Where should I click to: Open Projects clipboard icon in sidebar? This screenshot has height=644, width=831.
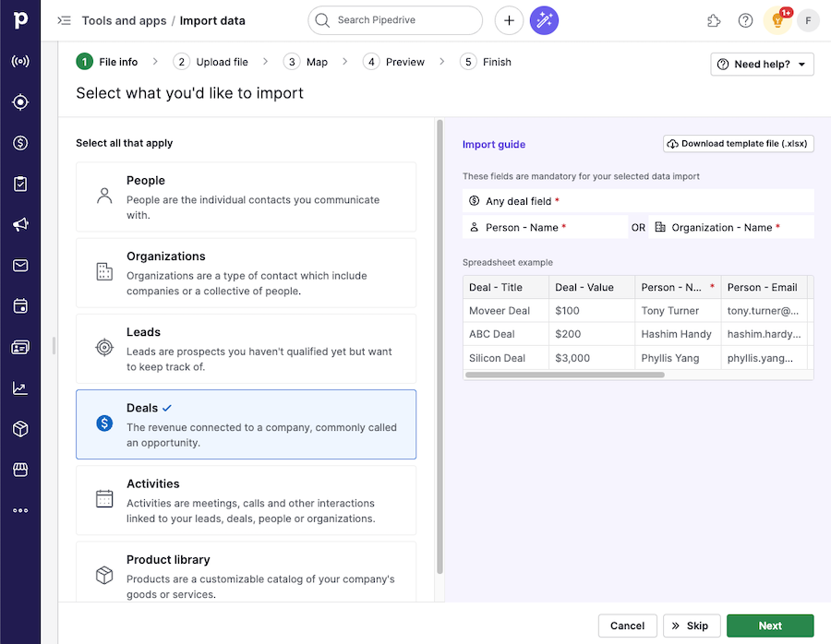(x=20, y=184)
